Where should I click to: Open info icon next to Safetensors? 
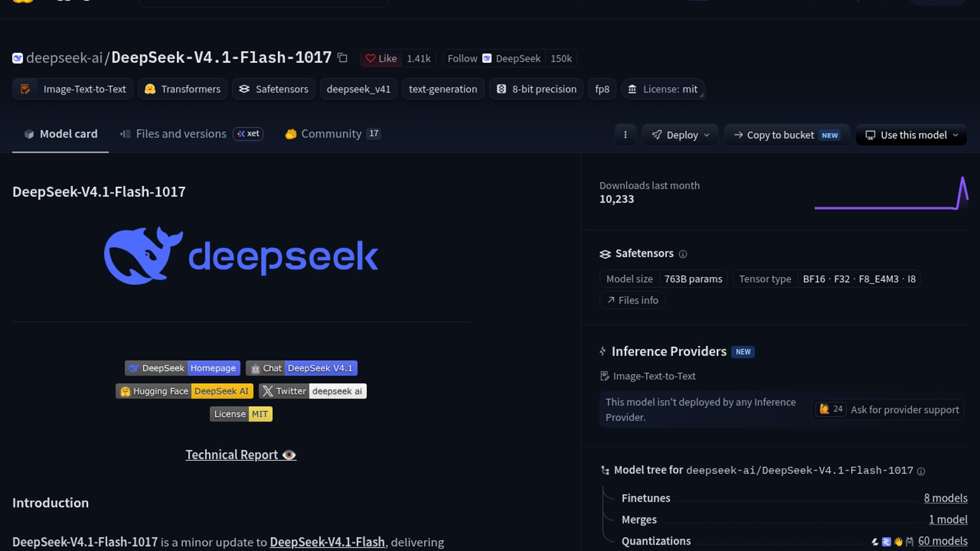coord(682,254)
